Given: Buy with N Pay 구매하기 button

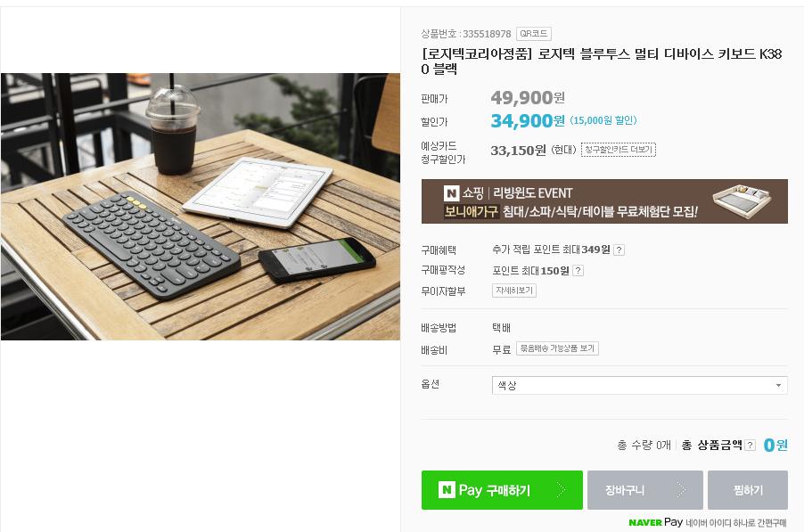Looking at the screenshot, I should point(502,490).
